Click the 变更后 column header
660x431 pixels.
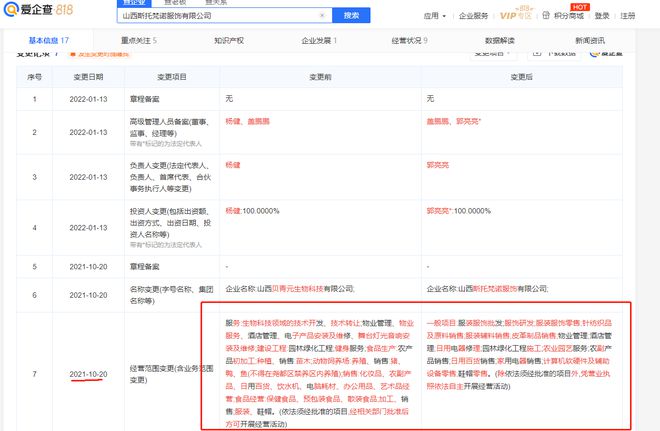[522, 77]
